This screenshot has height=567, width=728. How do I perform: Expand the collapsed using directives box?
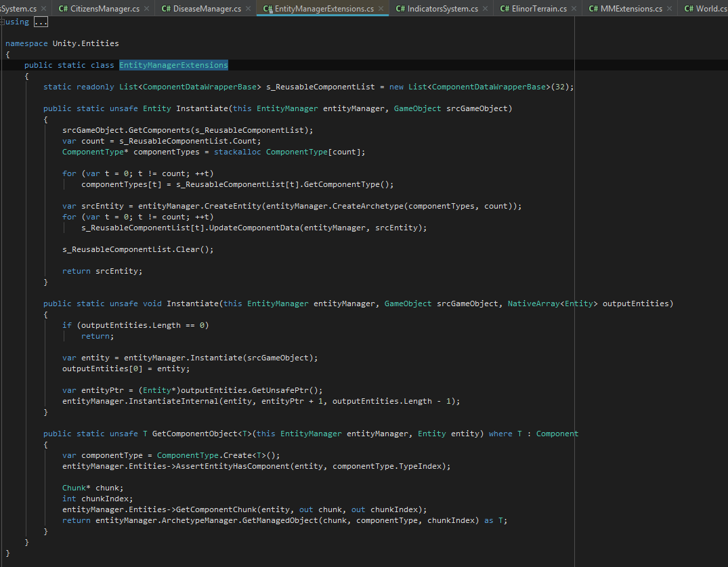point(39,21)
